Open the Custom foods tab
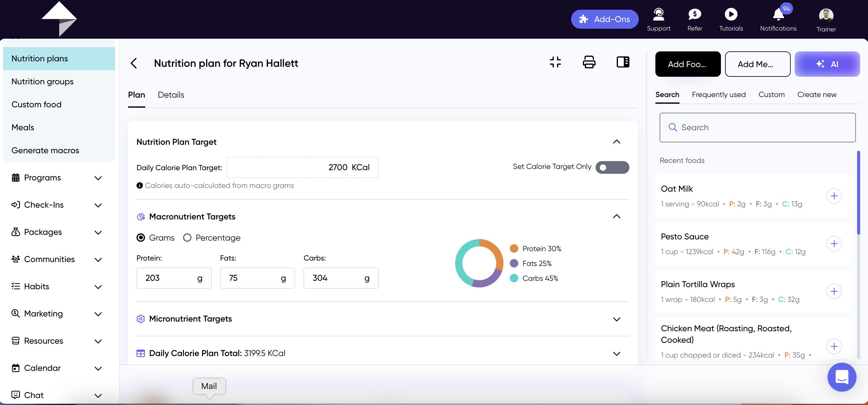This screenshot has width=868, height=405. pyautogui.click(x=771, y=94)
